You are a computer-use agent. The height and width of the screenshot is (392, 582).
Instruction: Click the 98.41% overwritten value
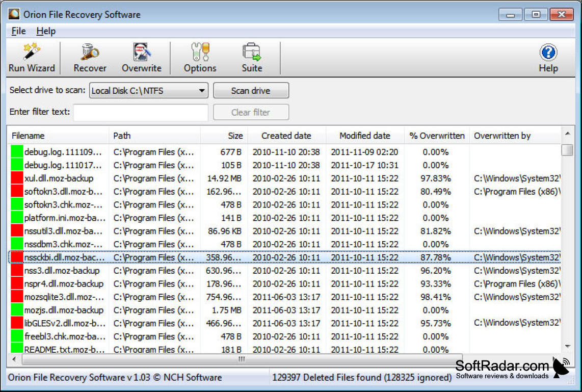[435, 297]
